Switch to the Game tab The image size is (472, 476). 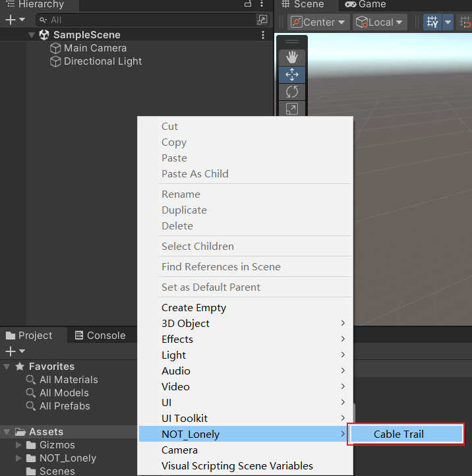(365, 4)
